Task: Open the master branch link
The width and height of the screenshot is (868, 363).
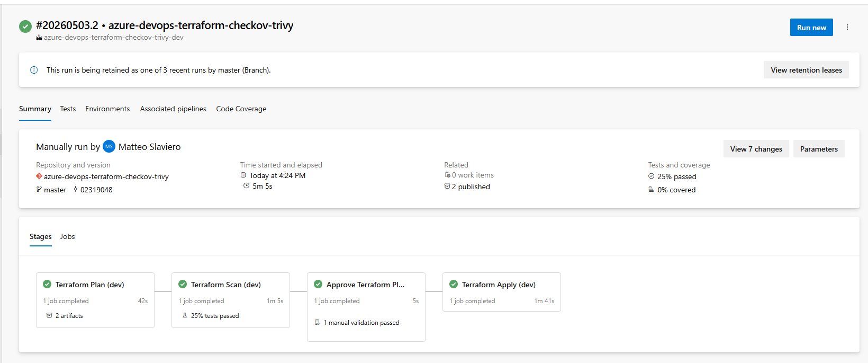Action: (55, 190)
